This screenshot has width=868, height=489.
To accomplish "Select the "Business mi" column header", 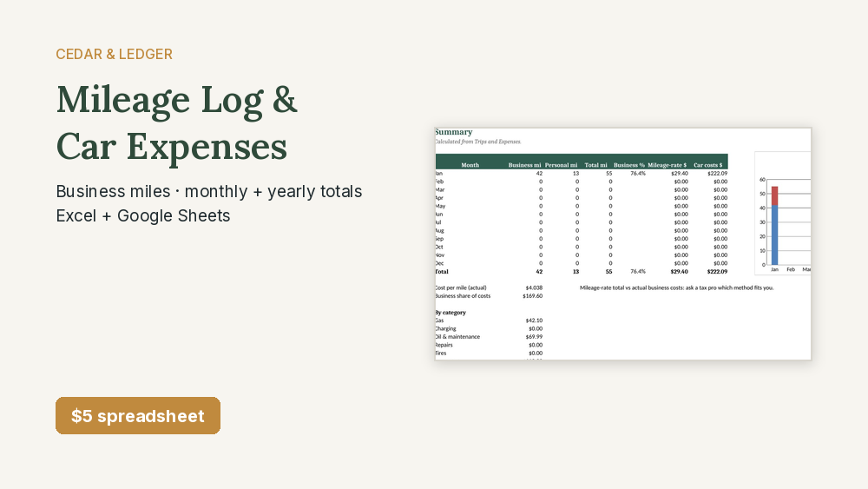I will (x=524, y=165).
